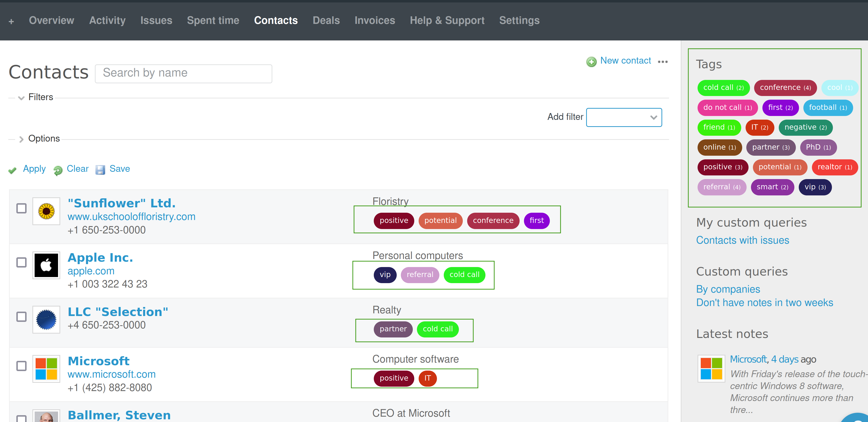This screenshot has width=868, height=422.
Task: Select the 'cold call' tag pill
Action: coord(723,87)
